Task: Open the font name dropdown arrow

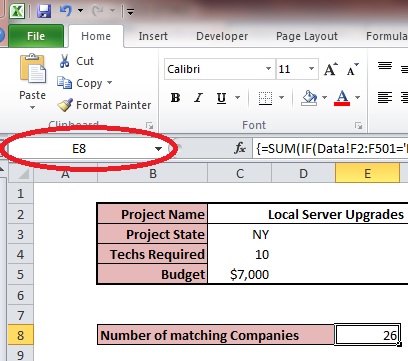Action: [x=268, y=69]
